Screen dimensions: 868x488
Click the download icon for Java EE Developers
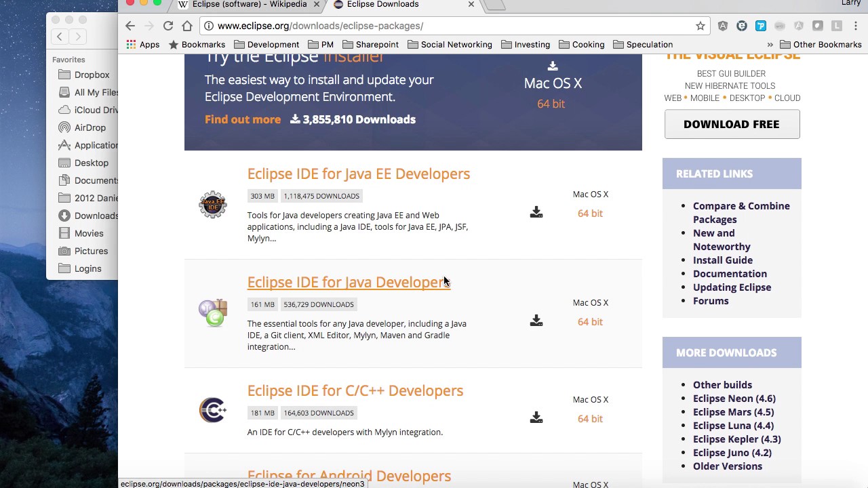(536, 212)
